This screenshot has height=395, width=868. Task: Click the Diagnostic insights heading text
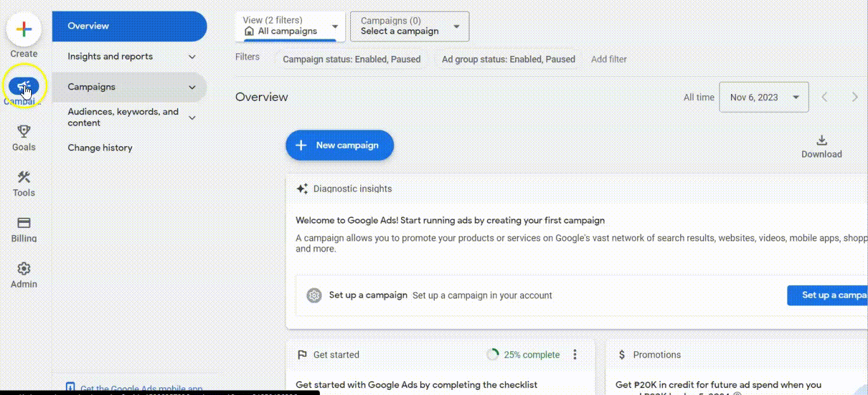[x=353, y=189]
